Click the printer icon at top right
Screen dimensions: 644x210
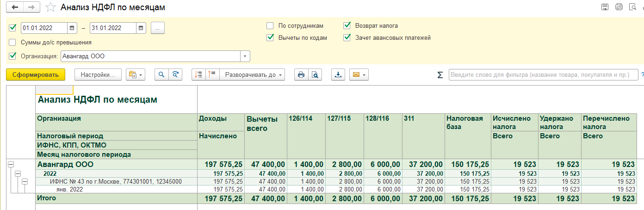(x=619, y=7)
